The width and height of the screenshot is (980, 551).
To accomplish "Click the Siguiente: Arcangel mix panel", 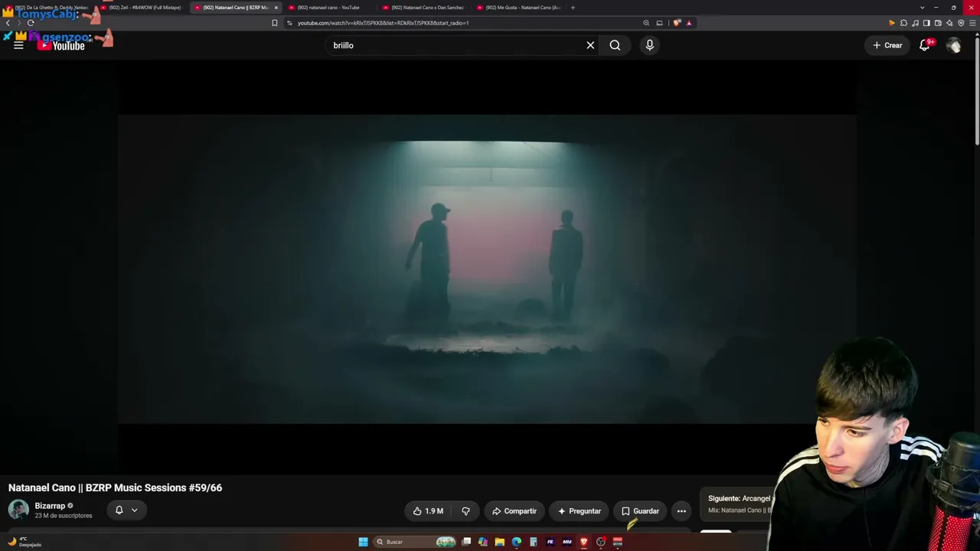I will [x=739, y=504].
